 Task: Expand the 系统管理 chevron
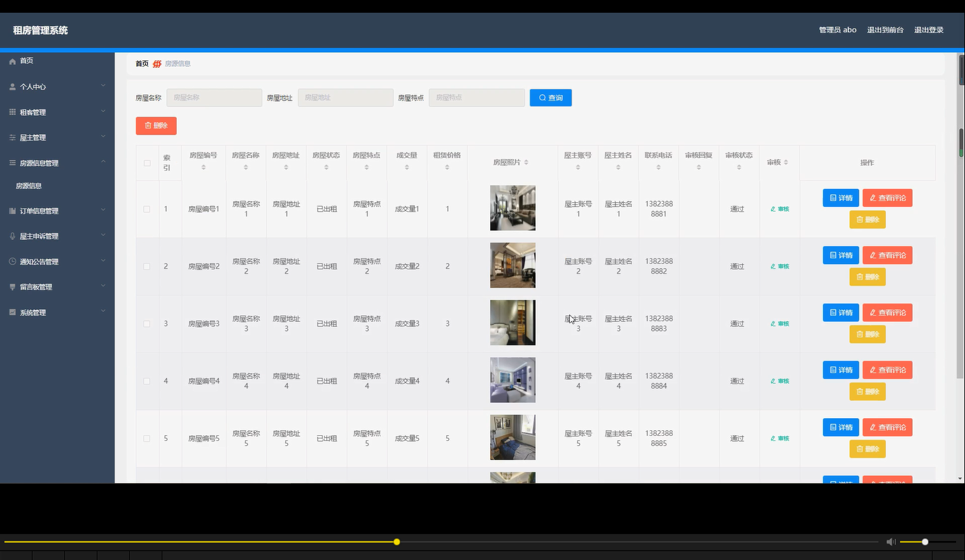(103, 312)
